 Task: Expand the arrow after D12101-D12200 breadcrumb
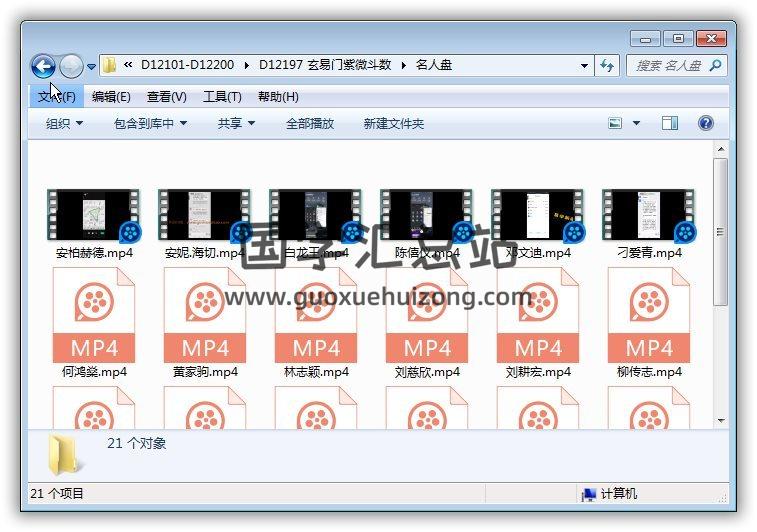pyautogui.click(x=247, y=65)
